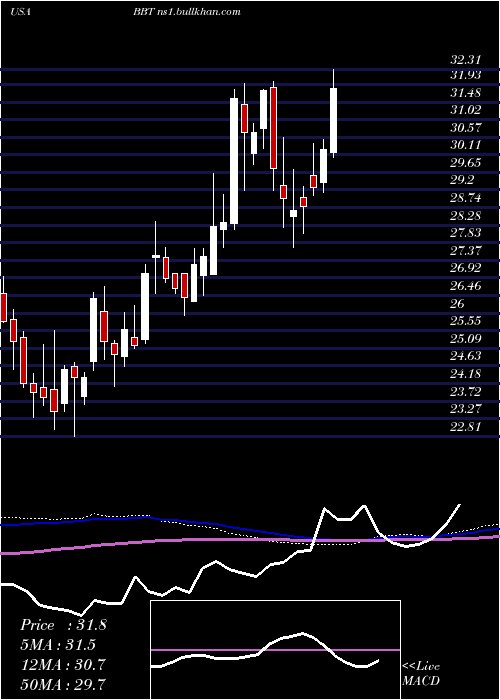
Task: Click the 'Price : 31.8' readout
Action: [x=63, y=625]
